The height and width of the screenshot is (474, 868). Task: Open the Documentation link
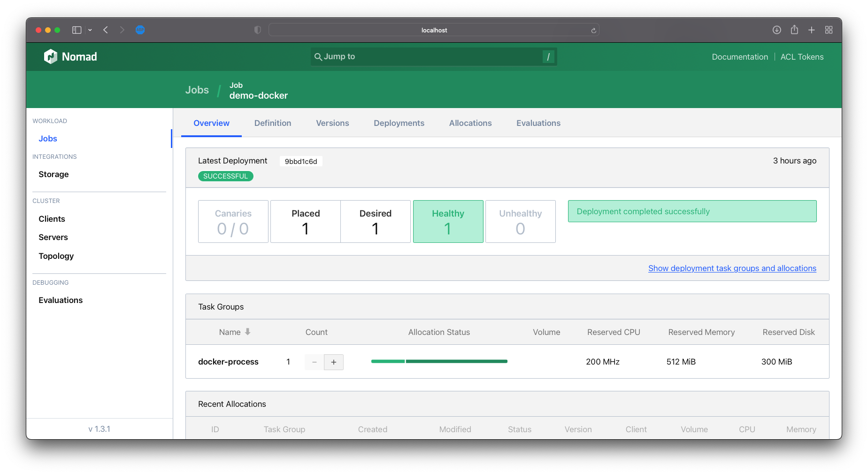coord(740,57)
